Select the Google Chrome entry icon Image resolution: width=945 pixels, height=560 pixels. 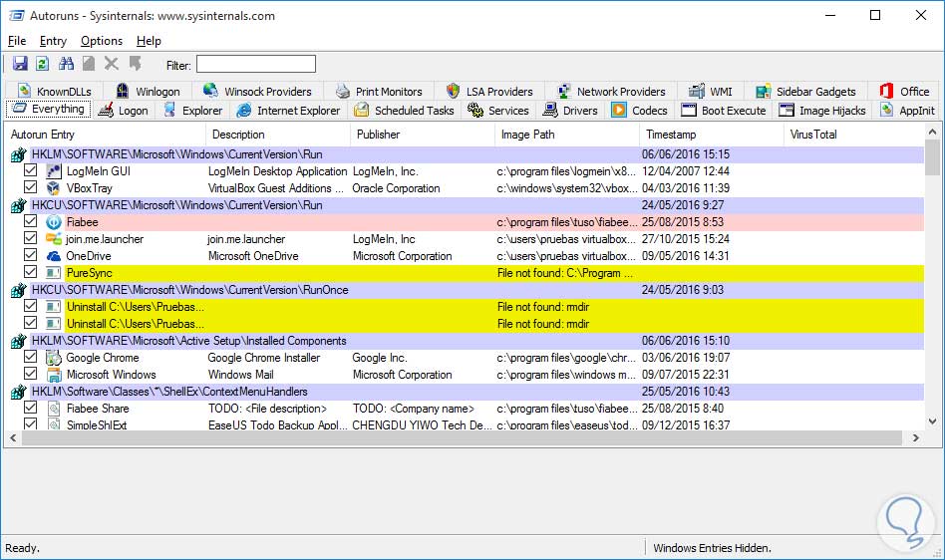(x=54, y=358)
